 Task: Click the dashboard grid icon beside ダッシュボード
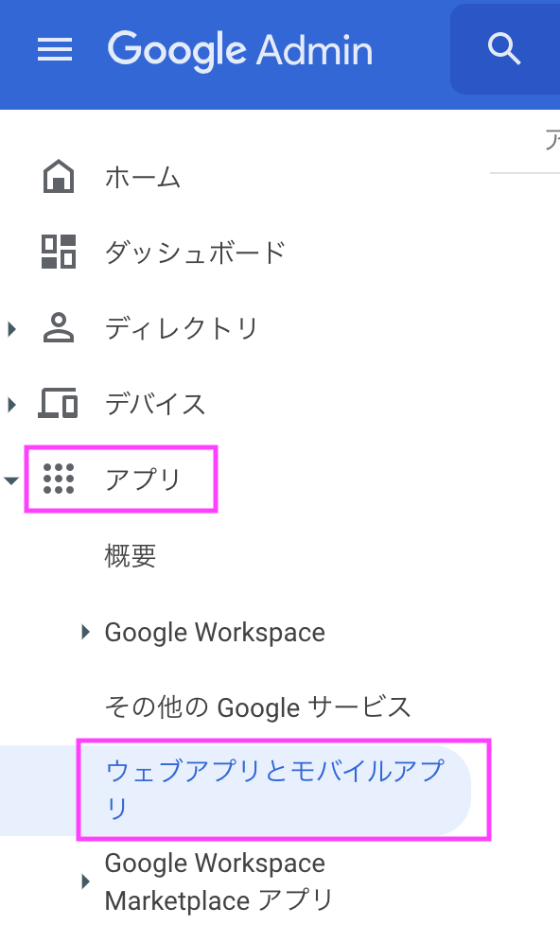(59, 252)
